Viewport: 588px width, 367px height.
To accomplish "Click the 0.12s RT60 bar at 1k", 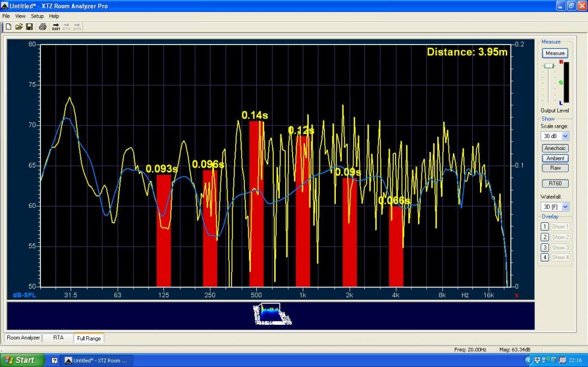I will tap(303, 212).
